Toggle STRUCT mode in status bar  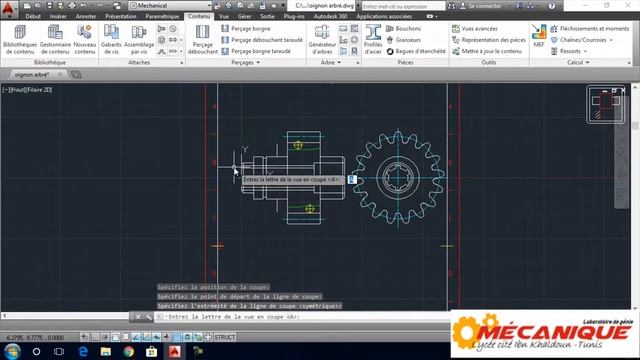pos(224,337)
